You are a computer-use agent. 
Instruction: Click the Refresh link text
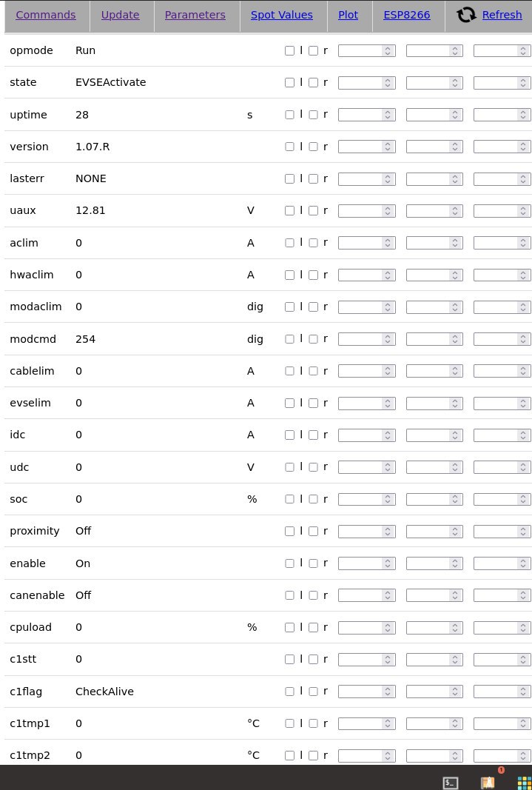pos(502,15)
